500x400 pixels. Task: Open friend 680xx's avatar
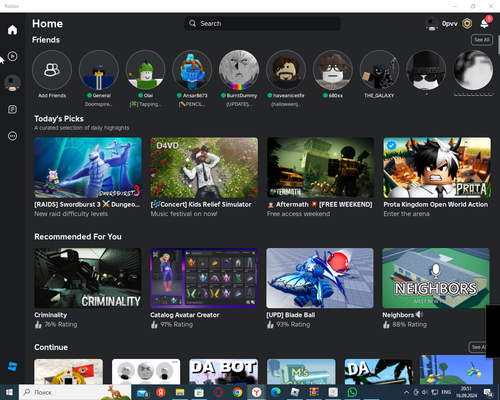tap(333, 70)
